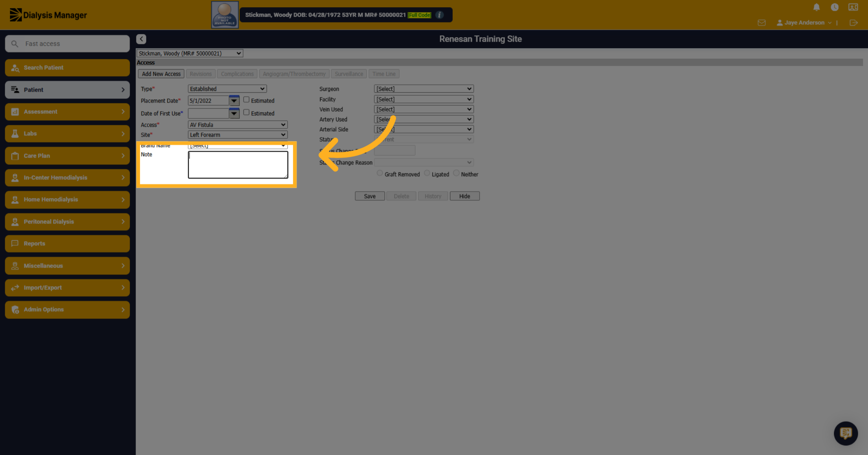Check Estimated for Date of First Use
This screenshot has height=455, width=868.
coord(246,112)
